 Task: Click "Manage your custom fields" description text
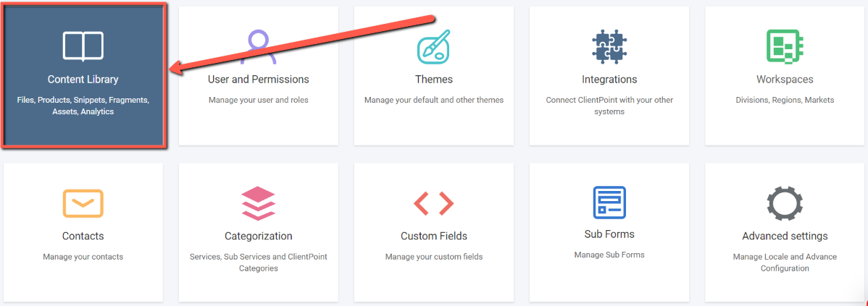coord(434,257)
